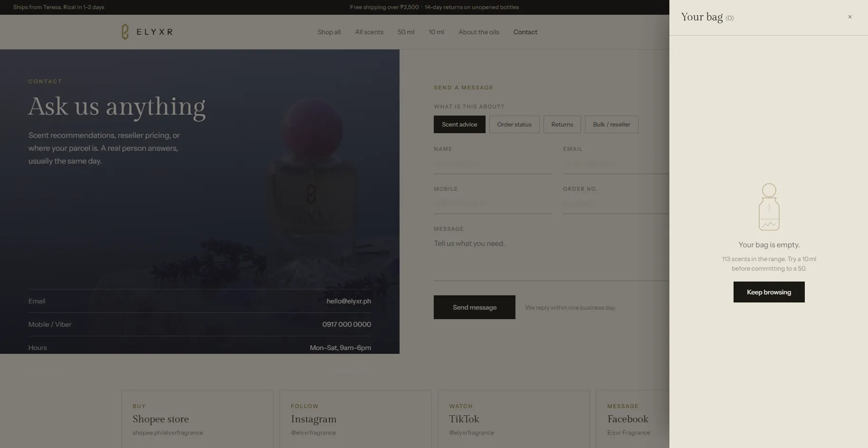The width and height of the screenshot is (868, 448).
Task: Open the Contact navigation item
Action: [x=525, y=32]
